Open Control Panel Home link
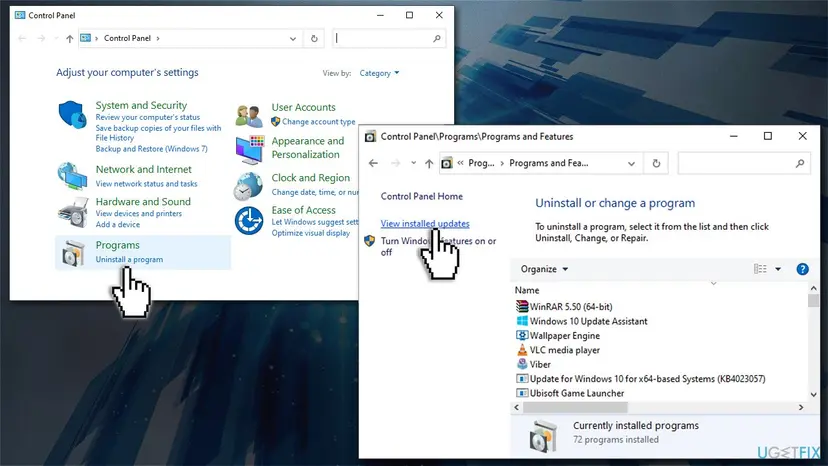The width and height of the screenshot is (828, 466). click(x=421, y=196)
